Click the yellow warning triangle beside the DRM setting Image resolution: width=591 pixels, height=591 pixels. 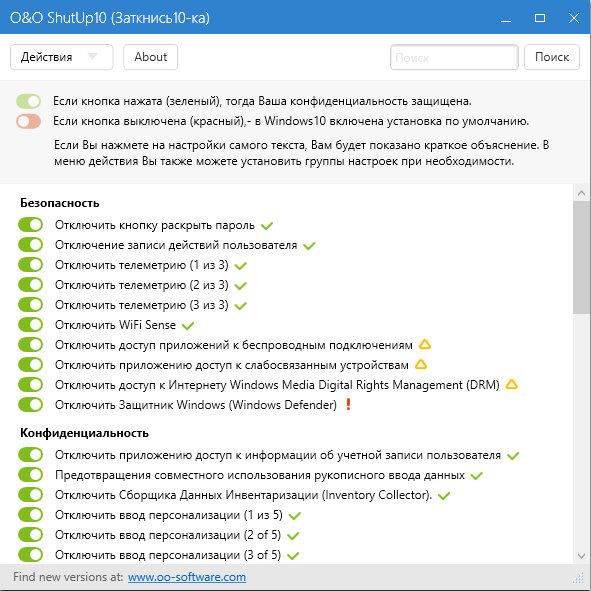click(511, 384)
